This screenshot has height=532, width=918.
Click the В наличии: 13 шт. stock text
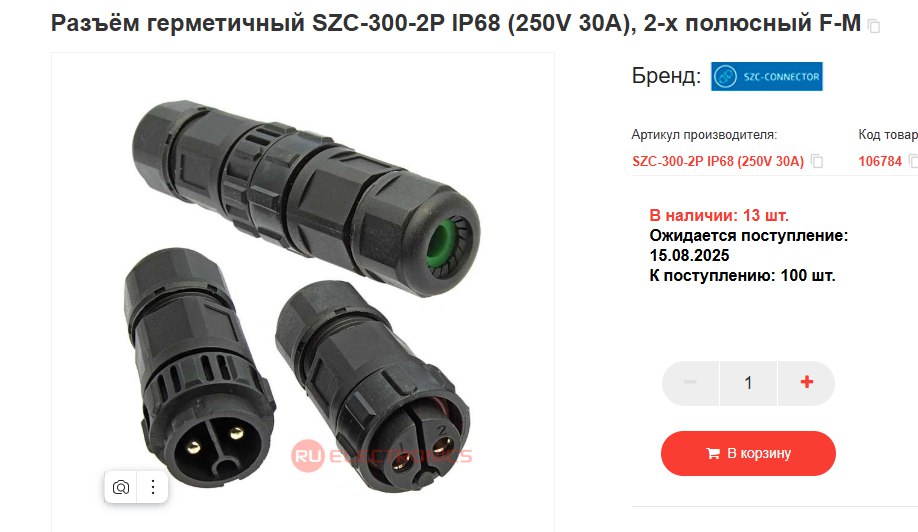point(719,215)
